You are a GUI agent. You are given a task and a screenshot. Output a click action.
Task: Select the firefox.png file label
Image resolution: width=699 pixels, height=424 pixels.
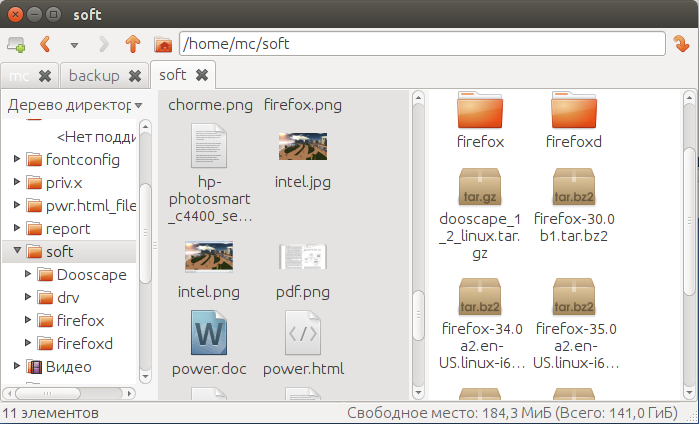pos(303,105)
